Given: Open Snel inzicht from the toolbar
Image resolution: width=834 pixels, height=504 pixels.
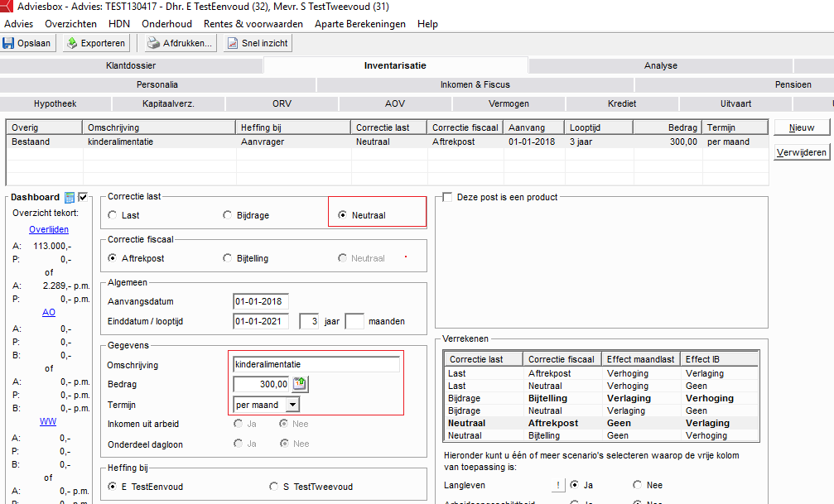Looking at the screenshot, I should tap(258, 43).
